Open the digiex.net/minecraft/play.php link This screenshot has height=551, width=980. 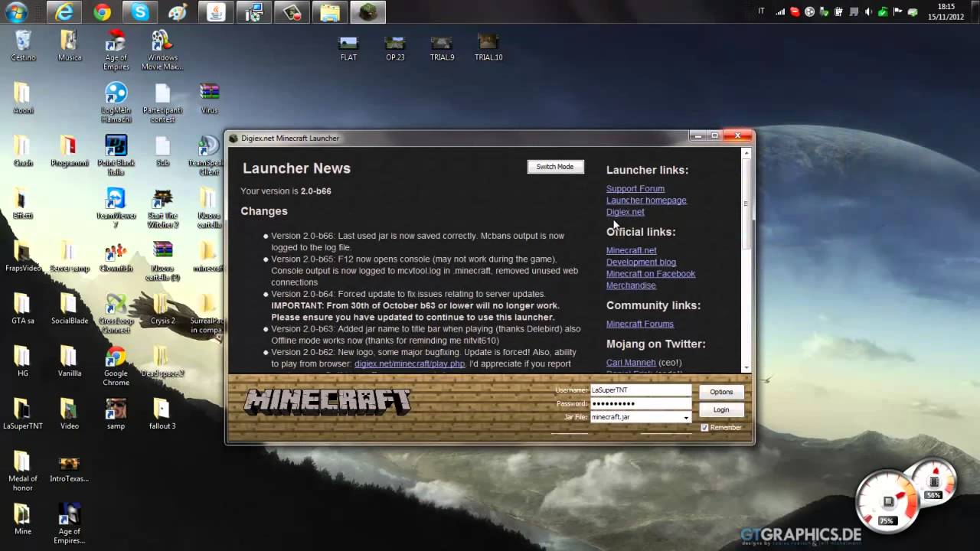[x=410, y=364]
